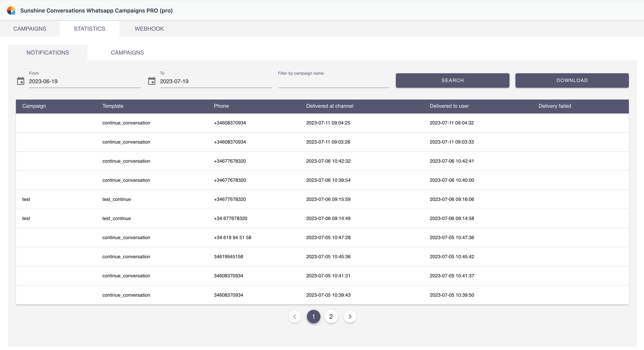This screenshot has height=350, width=644.
Task: Click the previous page arrow
Action: [295, 317]
